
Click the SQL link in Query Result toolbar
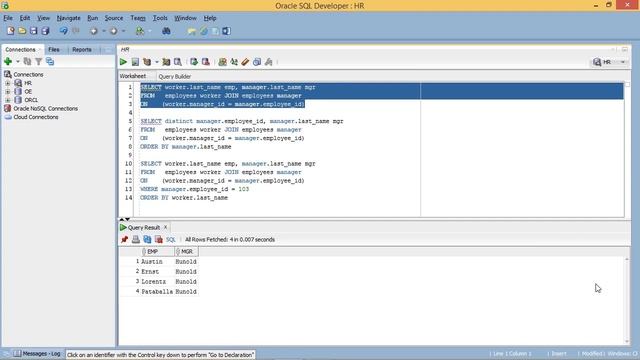tap(171, 240)
